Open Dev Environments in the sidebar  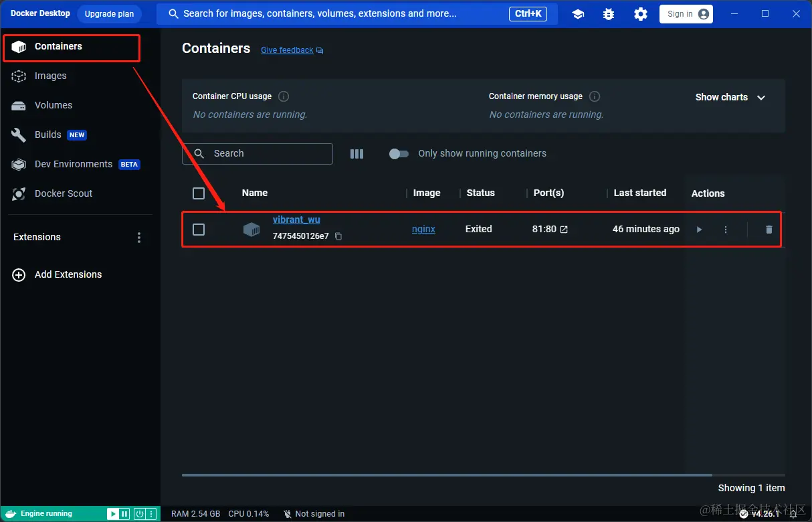[x=73, y=164]
